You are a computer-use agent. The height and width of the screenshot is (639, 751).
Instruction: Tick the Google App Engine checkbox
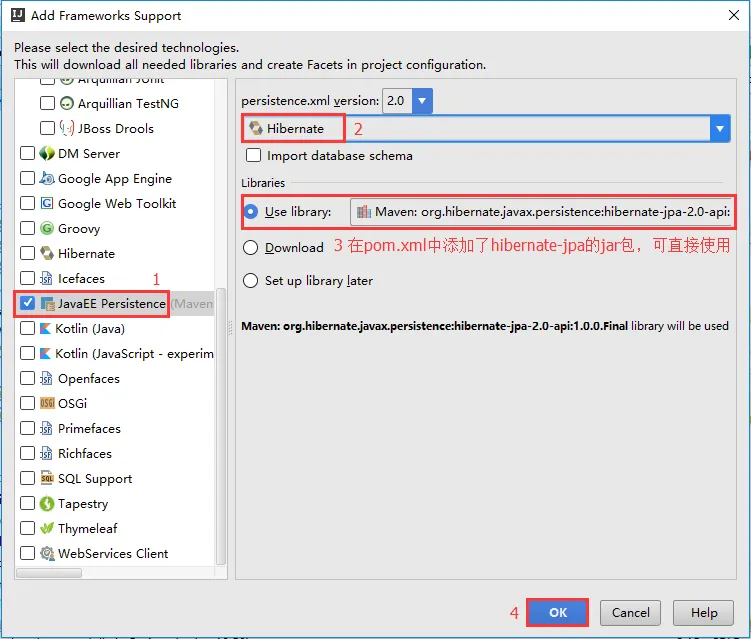27,178
